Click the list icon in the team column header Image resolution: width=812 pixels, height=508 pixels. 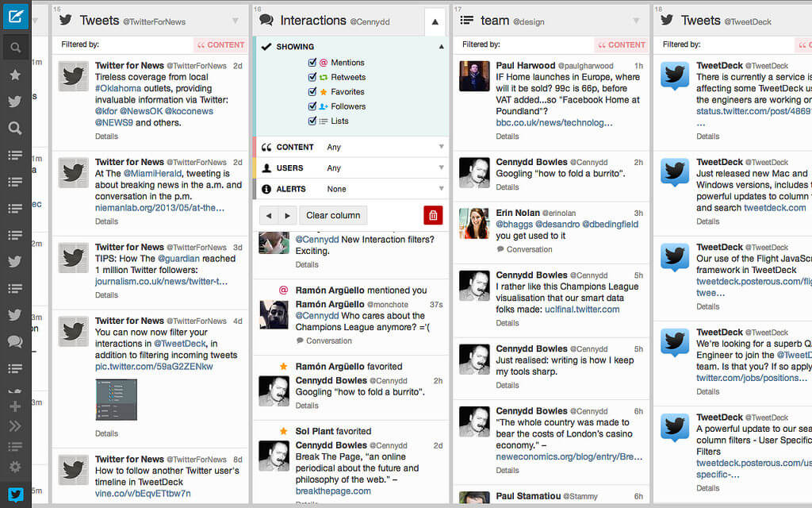pyautogui.click(x=466, y=20)
